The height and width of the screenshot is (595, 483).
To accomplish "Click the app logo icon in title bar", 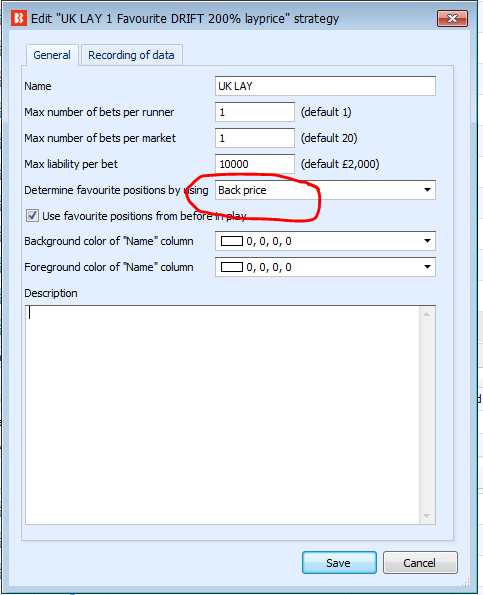I will 19,18.
